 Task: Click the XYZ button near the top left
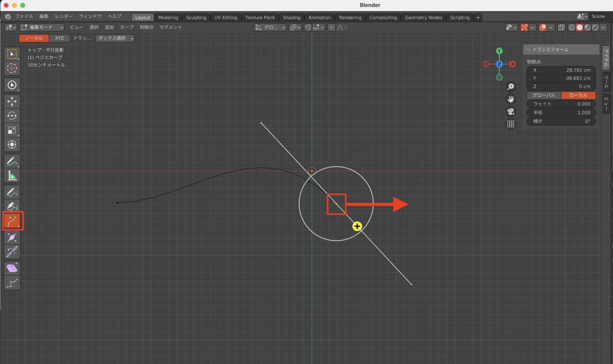click(x=59, y=38)
